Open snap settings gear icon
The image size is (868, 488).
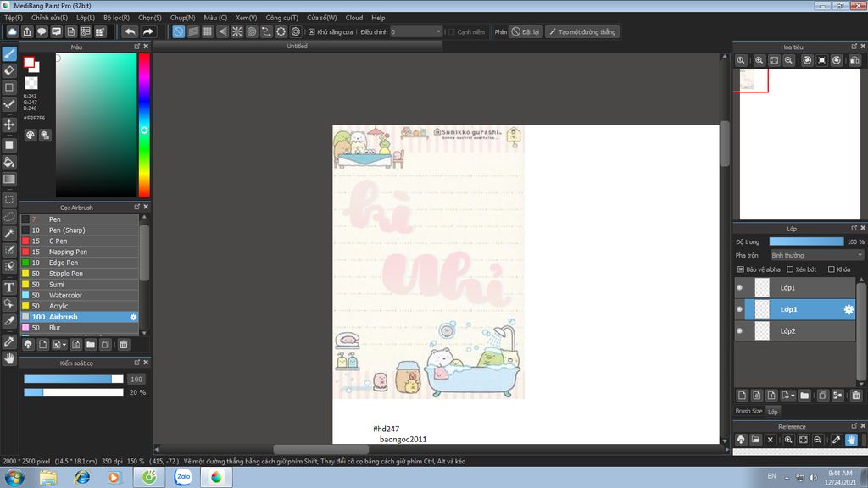pos(296,31)
